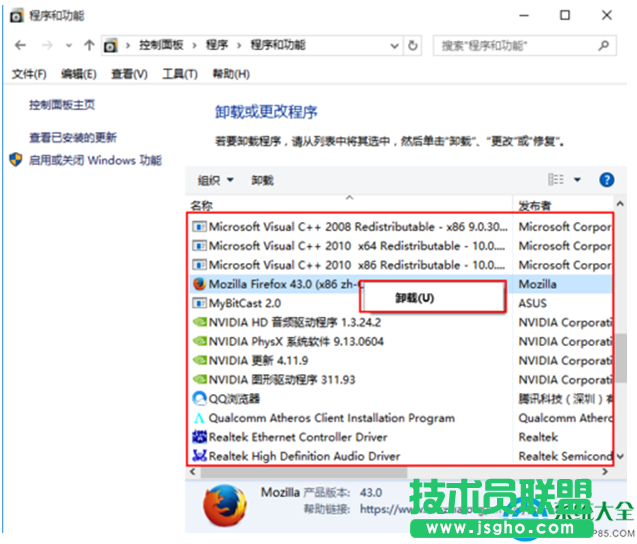Click NVIDIA PhysX program icon
Viewport: 637px width, 544px height.
click(199, 341)
